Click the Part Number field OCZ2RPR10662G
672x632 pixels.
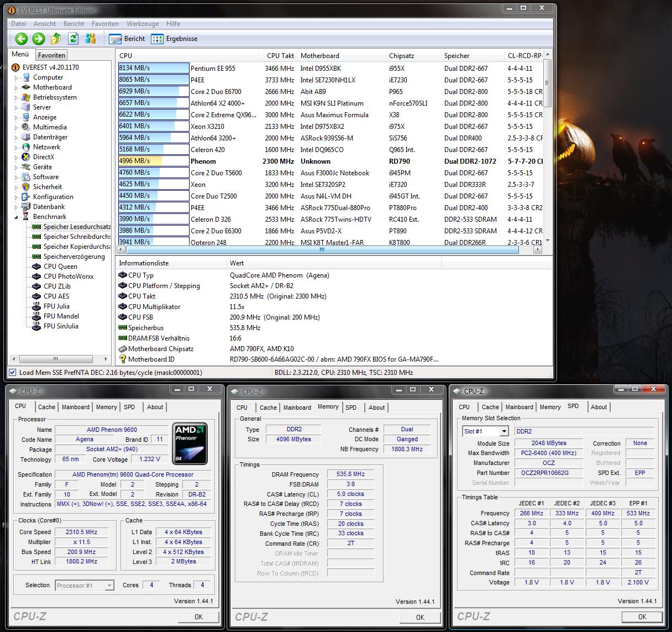click(549, 473)
